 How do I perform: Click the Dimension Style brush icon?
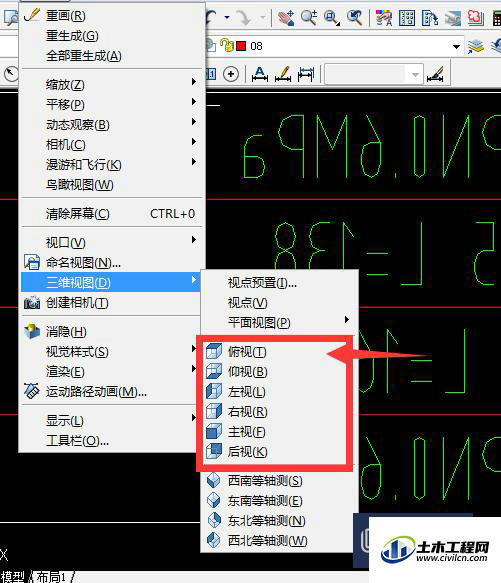click(435, 74)
